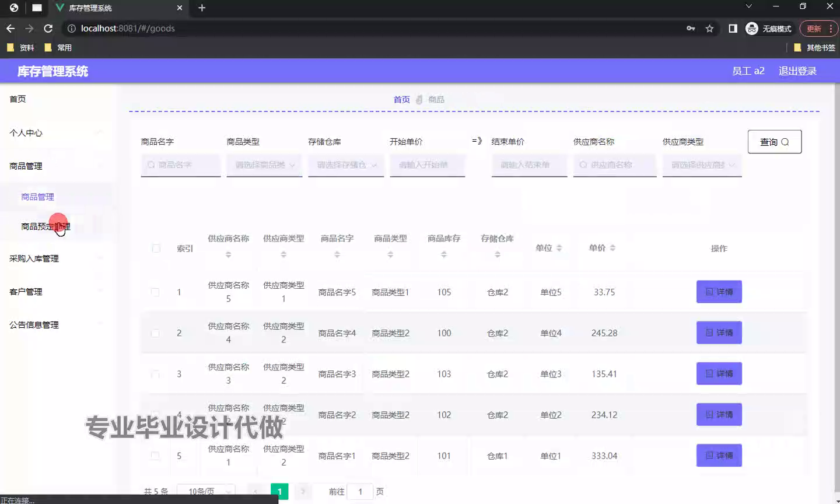Expand 客户管理 sidebar menu

(56, 292)
